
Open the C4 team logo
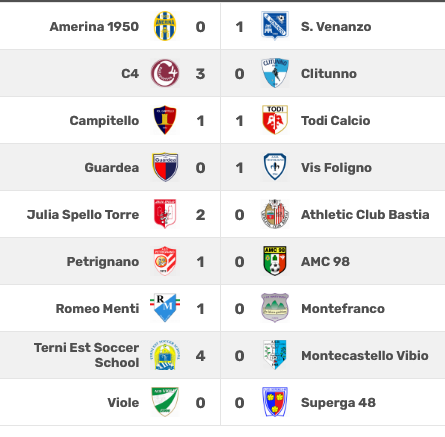(165, 73)
